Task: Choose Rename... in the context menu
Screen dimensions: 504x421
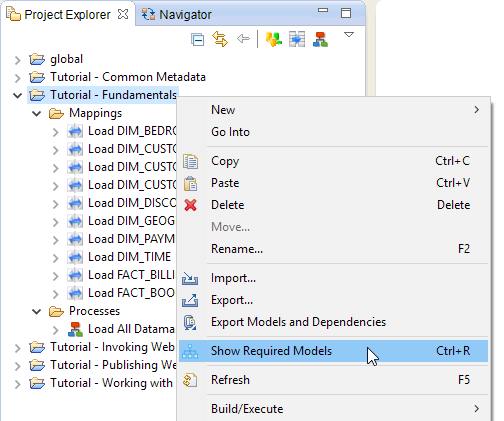Action: point(333,249)
